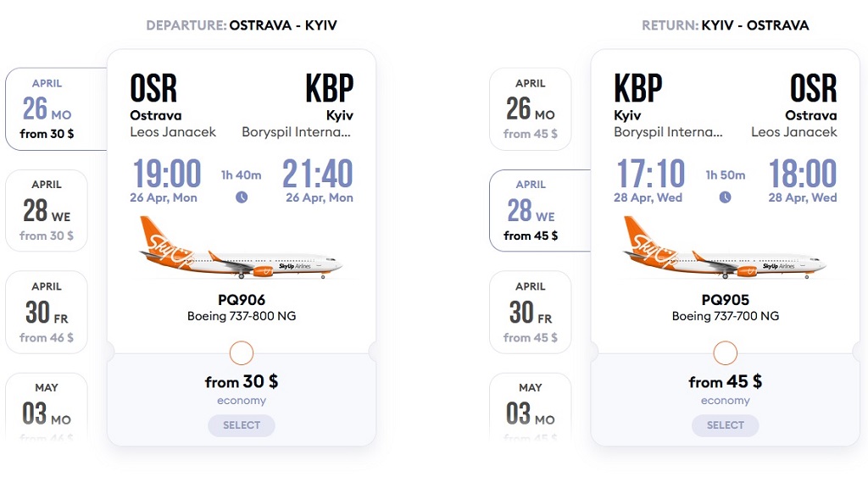
Task: Click the 17:10 departure time from Kyiv
Action: 650,174
